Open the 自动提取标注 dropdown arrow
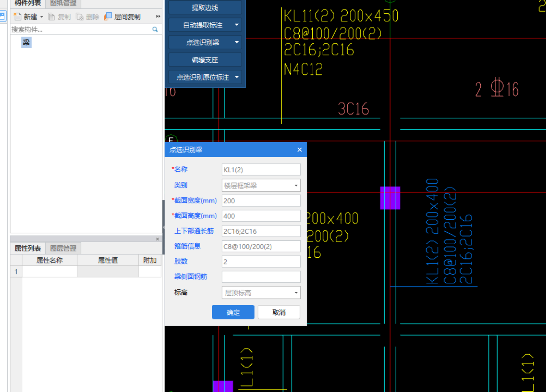The image size is (546, 392). point(237,25)
